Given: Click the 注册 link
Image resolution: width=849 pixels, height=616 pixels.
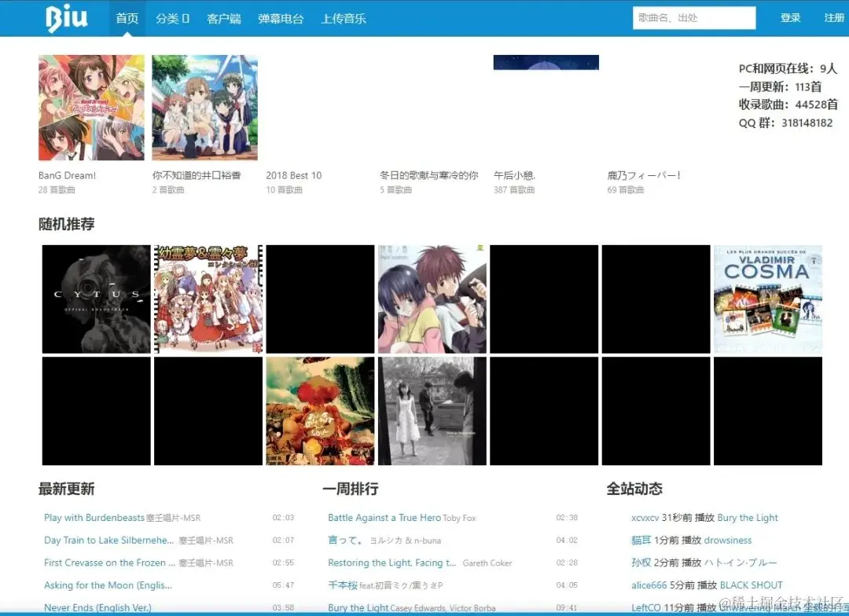Looking at the screenshot, I should click(x=834, y=18).
